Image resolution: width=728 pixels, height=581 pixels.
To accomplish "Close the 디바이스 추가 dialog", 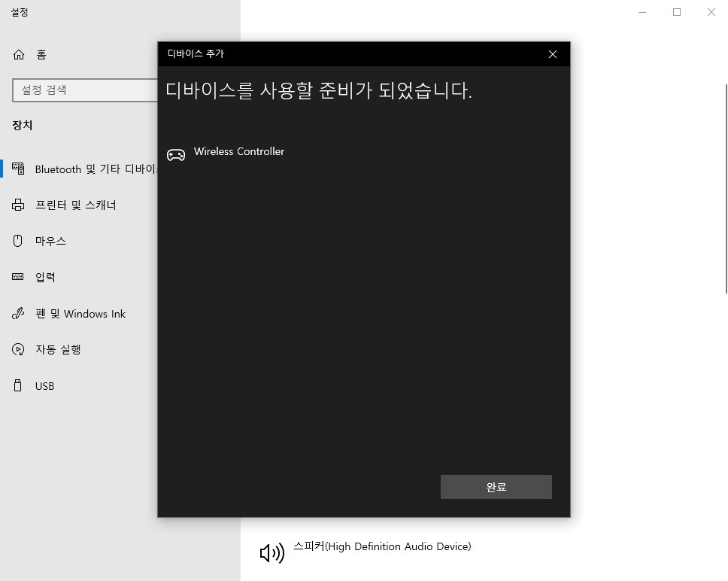I will [553, 54].
